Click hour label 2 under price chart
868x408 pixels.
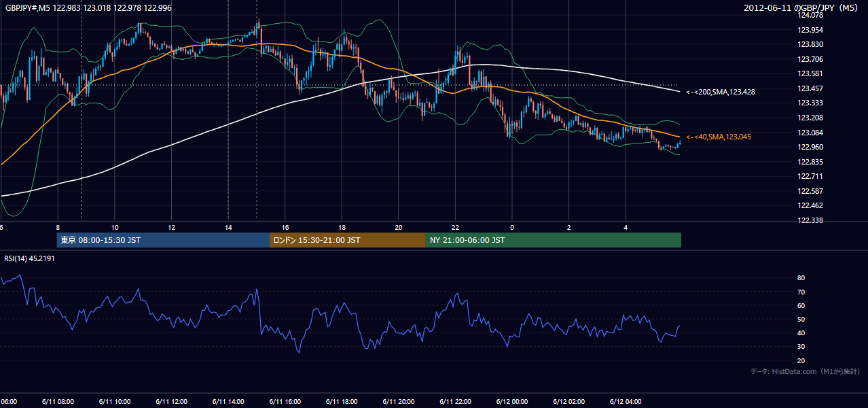(569, 227)
